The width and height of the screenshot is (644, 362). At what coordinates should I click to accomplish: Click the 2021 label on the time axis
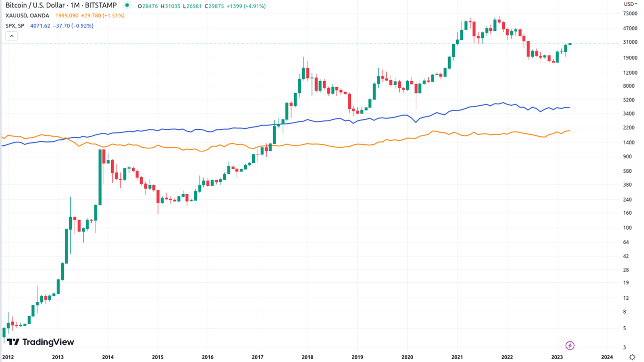(x=457, y=357)
